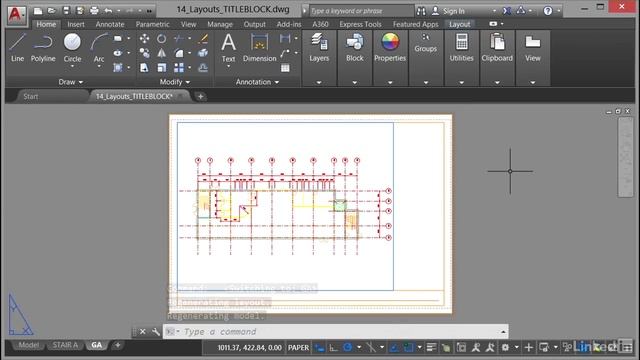Screen dimensions: 640x360
Task: Click the Array tool icon
Action: (179, 67)
